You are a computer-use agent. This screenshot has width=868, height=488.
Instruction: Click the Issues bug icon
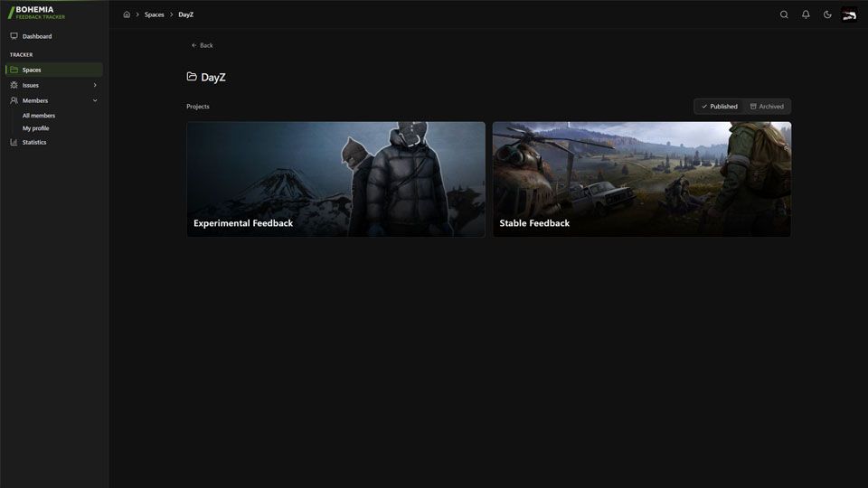pyautogui.click(x=14, y=85)
